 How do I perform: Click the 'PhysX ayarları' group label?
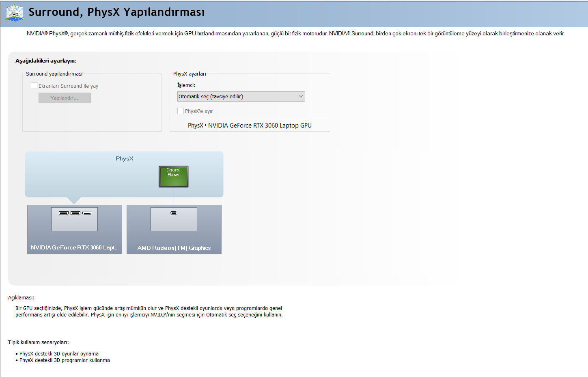(190, 74)
